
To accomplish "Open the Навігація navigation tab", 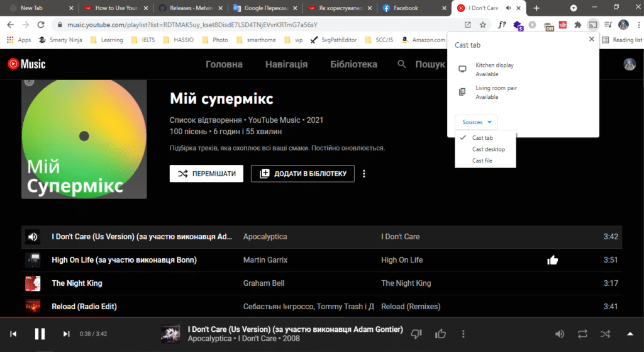I will [x=286, y=64].
